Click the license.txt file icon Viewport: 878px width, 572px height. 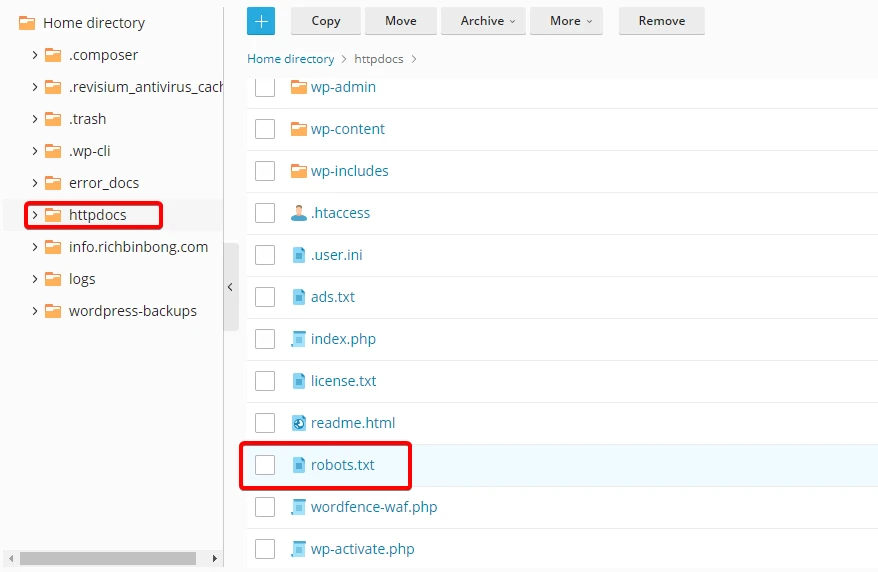tap(299, 381)
